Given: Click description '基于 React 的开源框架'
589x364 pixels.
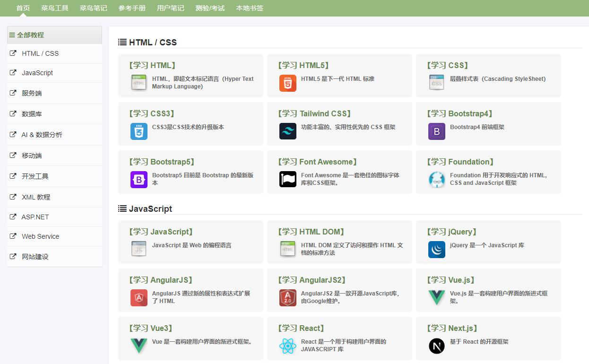Looking at the screenshot, I should click(479, 342).
